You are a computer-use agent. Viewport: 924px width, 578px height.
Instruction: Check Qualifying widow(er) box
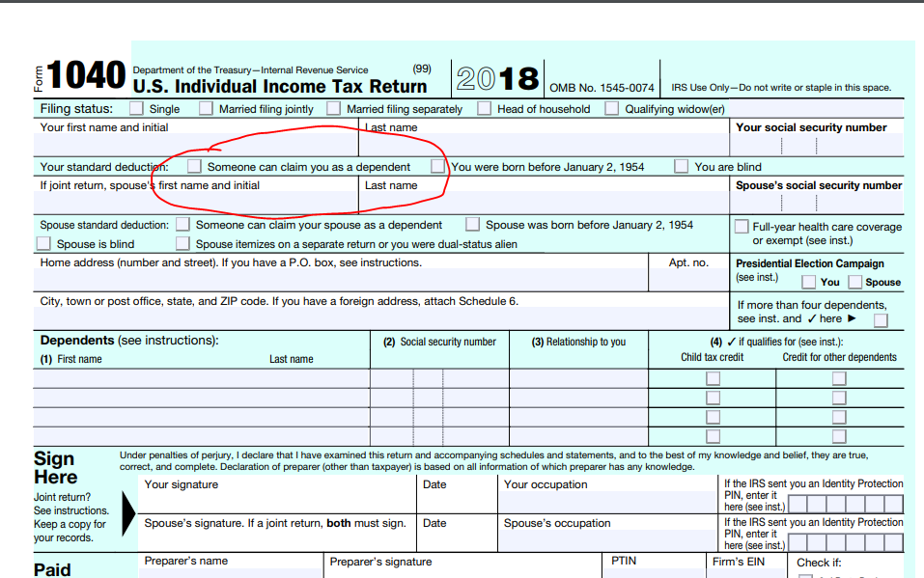point(612,108)
